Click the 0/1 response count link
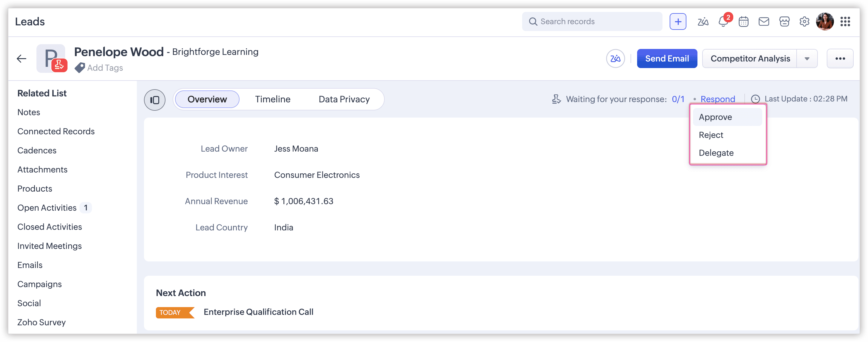This screenshot has width=868, height=342. [x=678, y=99]
